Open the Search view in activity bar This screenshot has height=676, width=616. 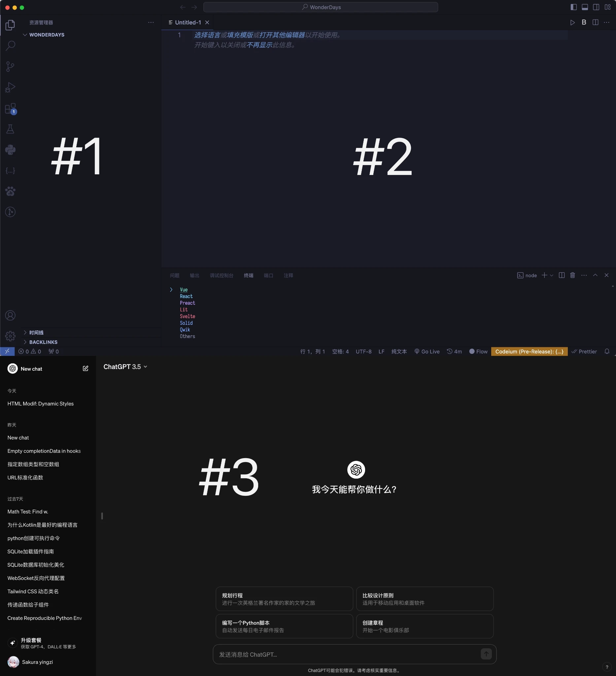10,45
